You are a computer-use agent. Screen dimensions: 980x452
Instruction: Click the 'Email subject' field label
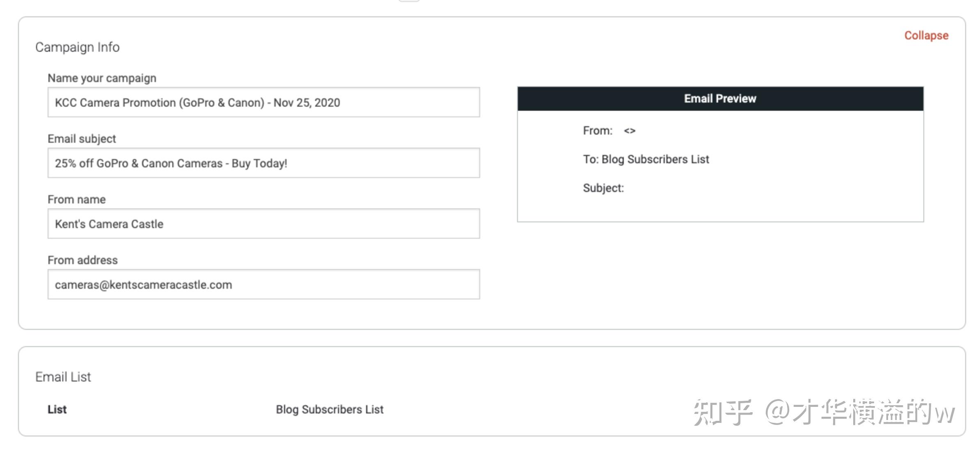point(82,139)
